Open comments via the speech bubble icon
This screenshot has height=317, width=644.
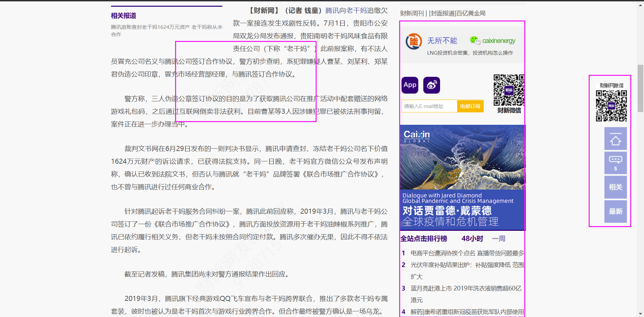click(x=615, y=163)
